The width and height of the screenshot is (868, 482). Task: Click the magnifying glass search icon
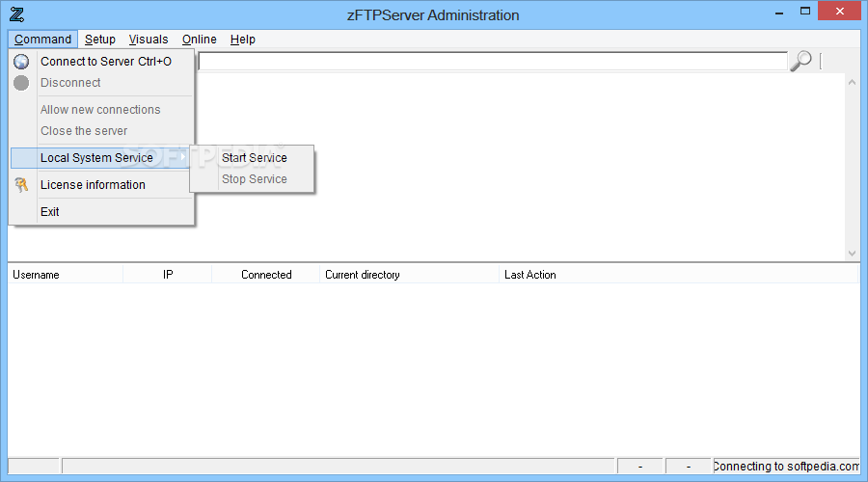[800, 61]
